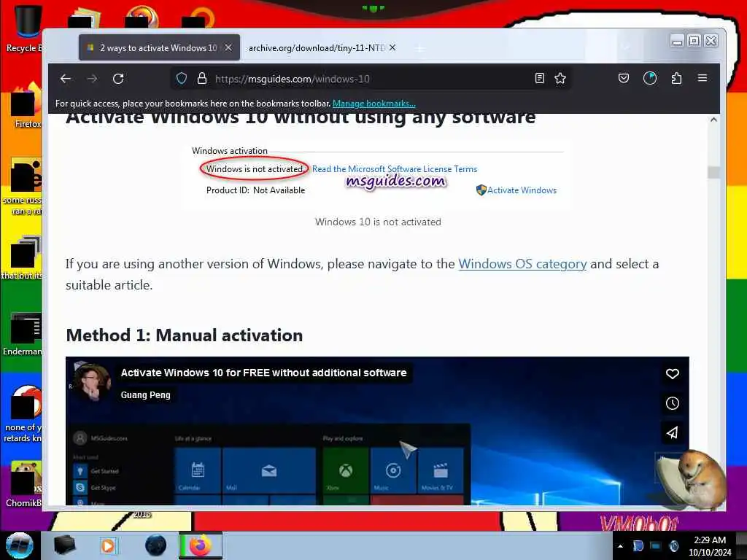This screenshot has height=560, width=747.
Task: Open the Firefox hamburger menu
Action: [x=703, y=78]
